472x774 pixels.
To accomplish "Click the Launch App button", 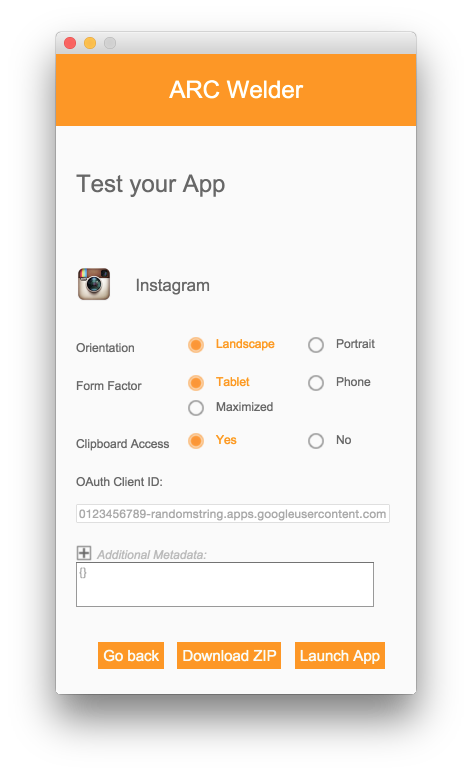I will click(340, 656).
